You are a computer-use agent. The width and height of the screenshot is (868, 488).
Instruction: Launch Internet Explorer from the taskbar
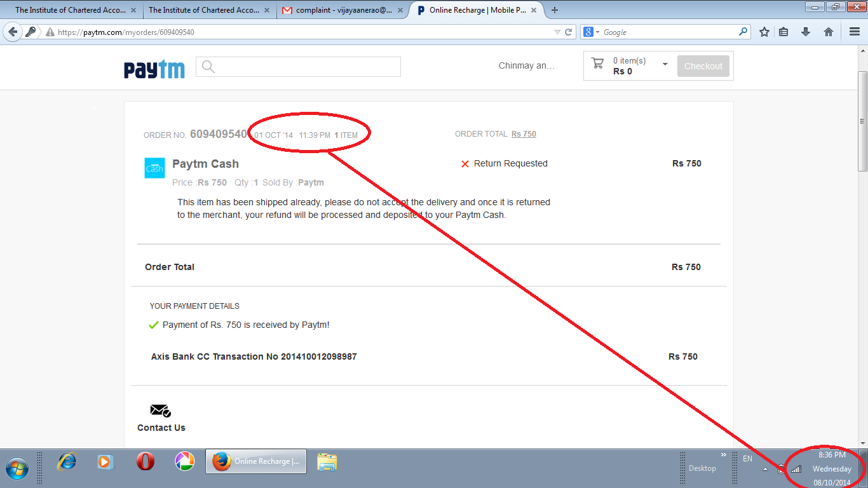tap(66, 462)
